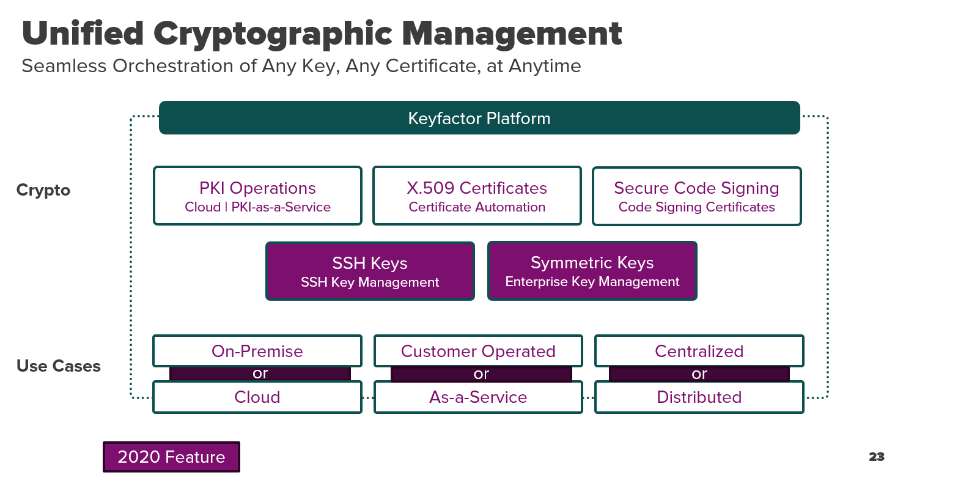Click the 'Code Signing Certificates' subtext
This screenshot has width=980, height=478.
tap(696, 207)
